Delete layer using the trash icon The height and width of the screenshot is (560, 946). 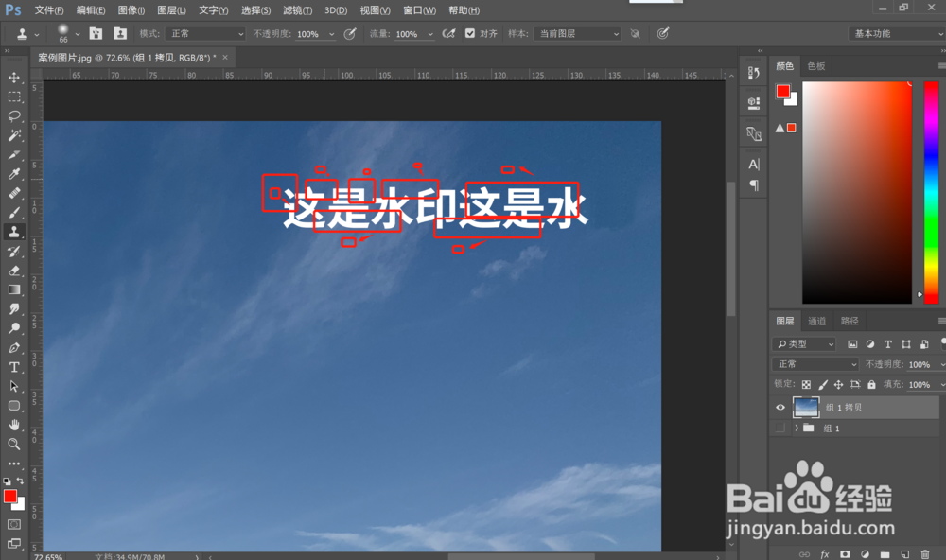pos(925,553)
